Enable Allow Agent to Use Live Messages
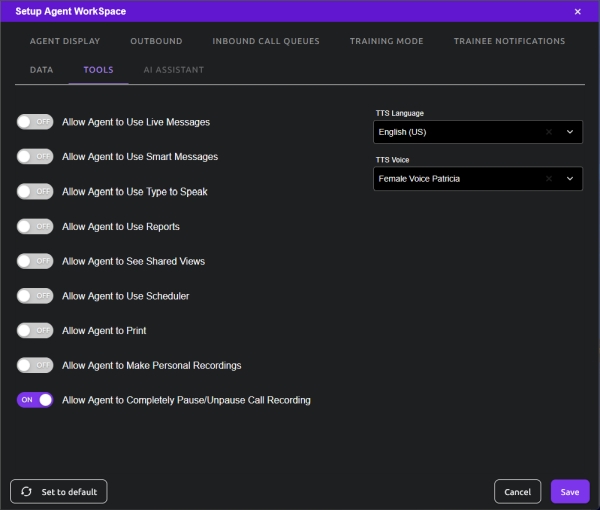 click(x=35, y=122)
